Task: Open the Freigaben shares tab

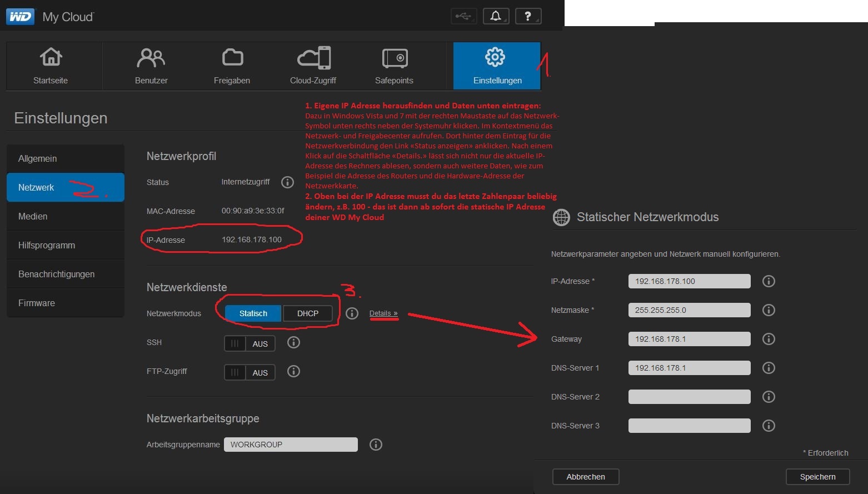Action: (x=232, y=66)
